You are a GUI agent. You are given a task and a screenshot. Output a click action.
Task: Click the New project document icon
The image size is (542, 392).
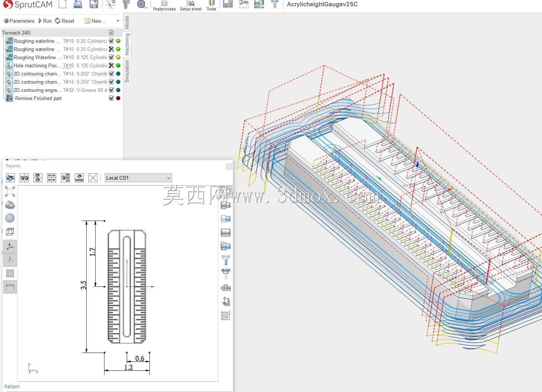[x=62, y=4]
